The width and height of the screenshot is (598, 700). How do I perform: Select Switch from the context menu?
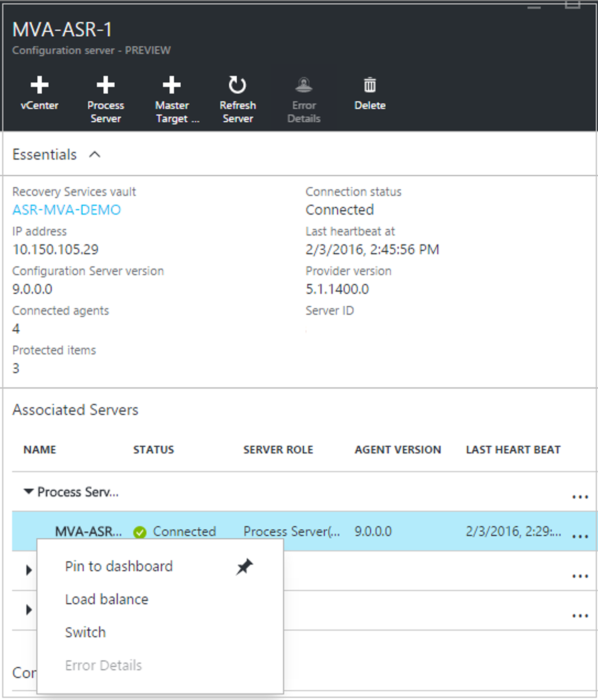tap(85, 632)
